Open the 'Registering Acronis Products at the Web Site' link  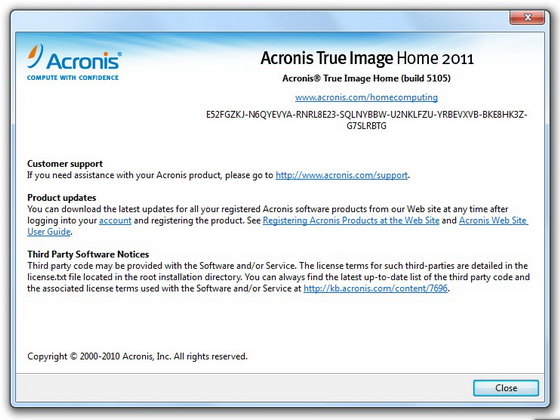click(351, 220)
